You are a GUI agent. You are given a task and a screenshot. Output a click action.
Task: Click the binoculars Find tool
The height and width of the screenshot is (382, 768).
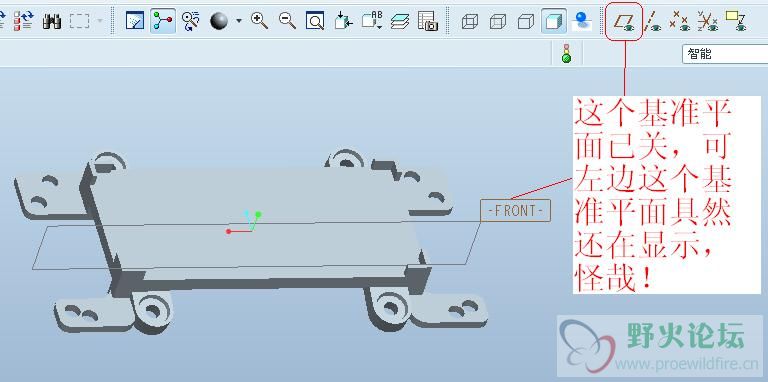click(x=51, y=21)
